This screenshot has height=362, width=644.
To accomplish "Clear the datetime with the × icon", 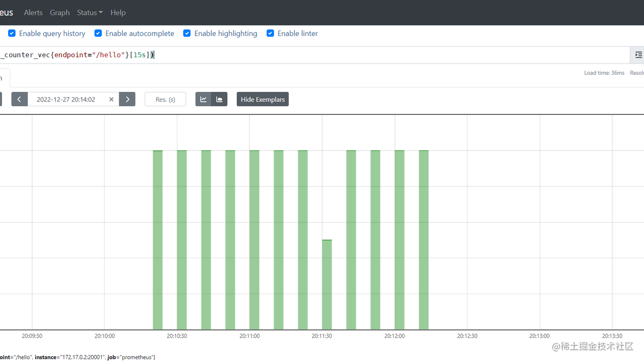I will 111,99.
